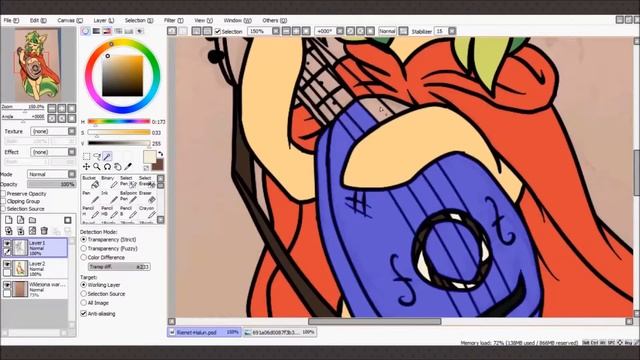Image resolution: width=640 pixels, height=360 pixels.
Task: Adjust the Hue (H) slider
Action: [x=119, y=122]
